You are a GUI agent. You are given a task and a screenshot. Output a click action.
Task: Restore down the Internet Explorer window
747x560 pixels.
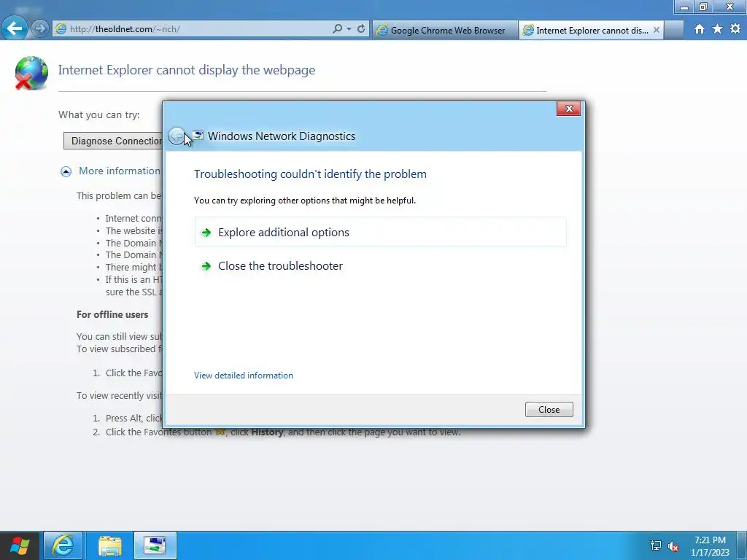click(703, 7)
